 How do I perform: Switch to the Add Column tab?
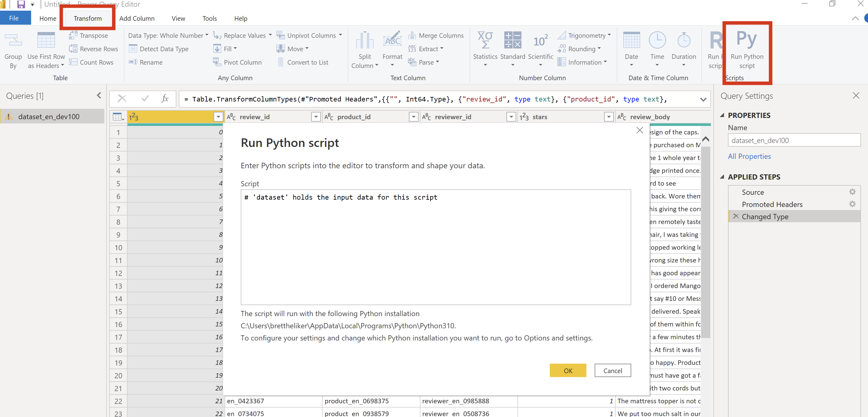click(x=137, y=19)
